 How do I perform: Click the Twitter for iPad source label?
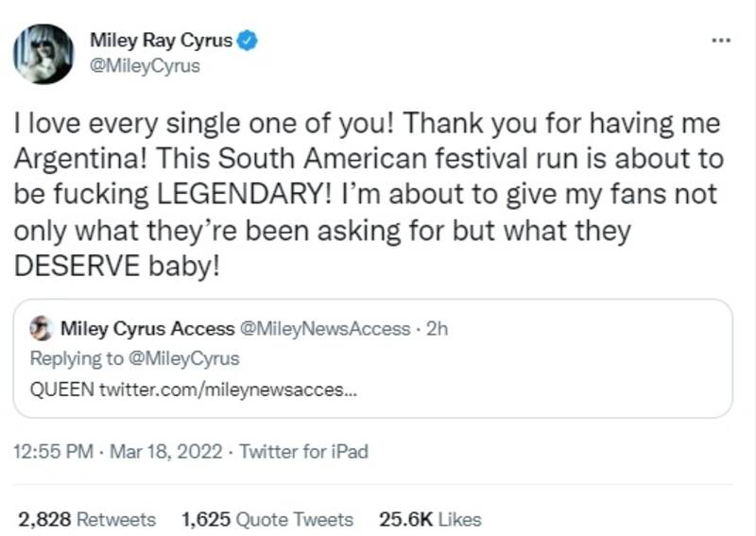(303, 451)
